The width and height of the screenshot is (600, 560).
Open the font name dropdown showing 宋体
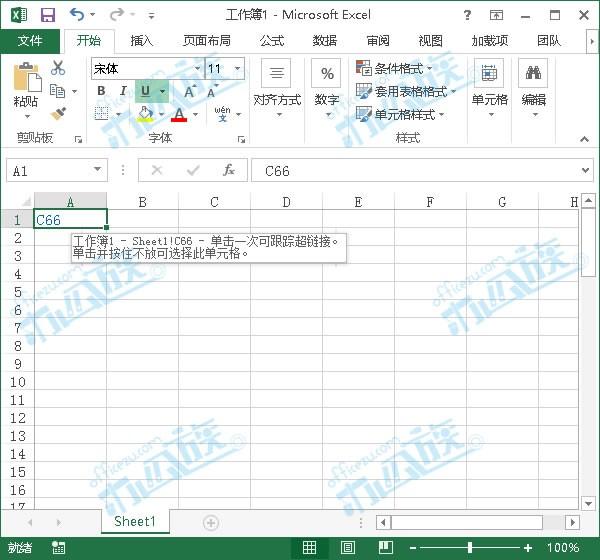[x=145, y=69]
